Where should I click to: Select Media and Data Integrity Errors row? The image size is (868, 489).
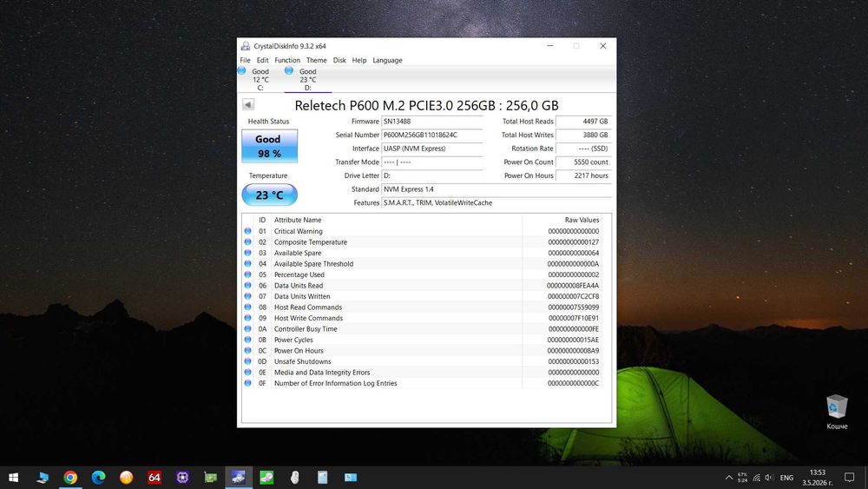[x=422, y=372]
